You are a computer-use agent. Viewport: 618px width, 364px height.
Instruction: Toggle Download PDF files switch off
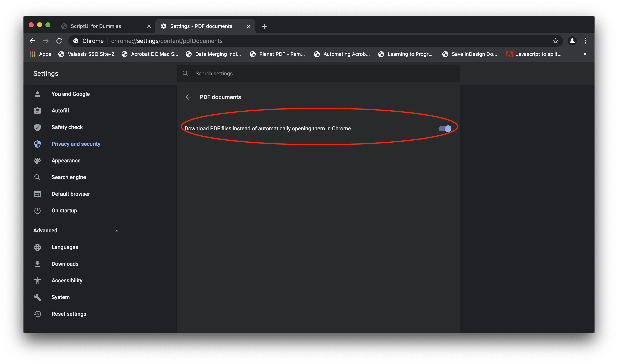tap(445, 128)
